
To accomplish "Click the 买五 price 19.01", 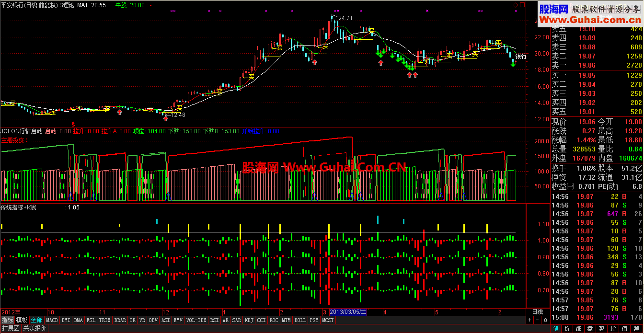I will click(x=587, y=112).
